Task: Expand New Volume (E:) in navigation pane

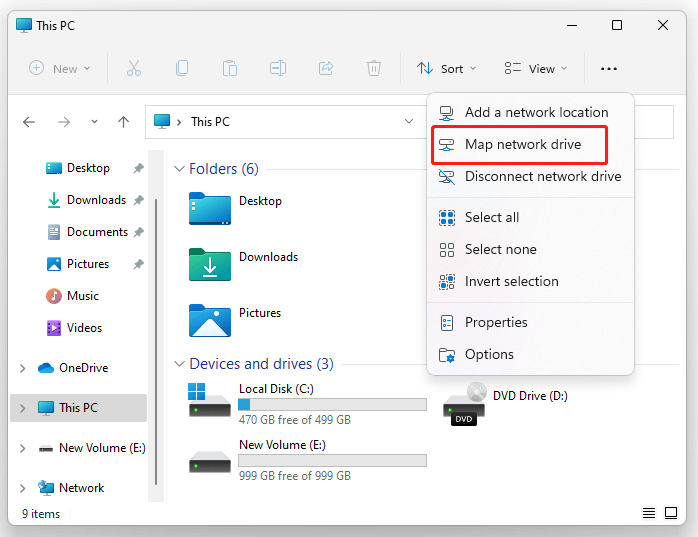Action: 22,448
